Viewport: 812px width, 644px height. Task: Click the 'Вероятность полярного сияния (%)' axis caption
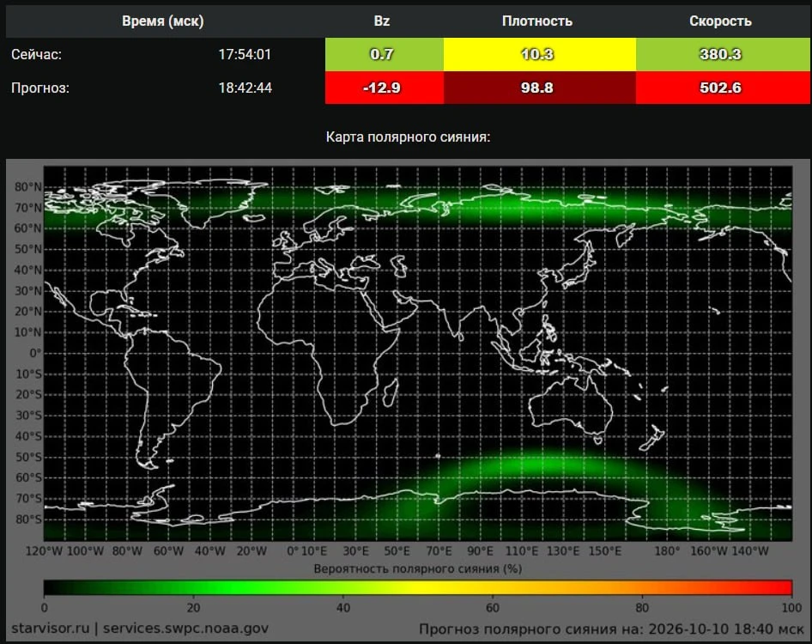tap(418, 569)
